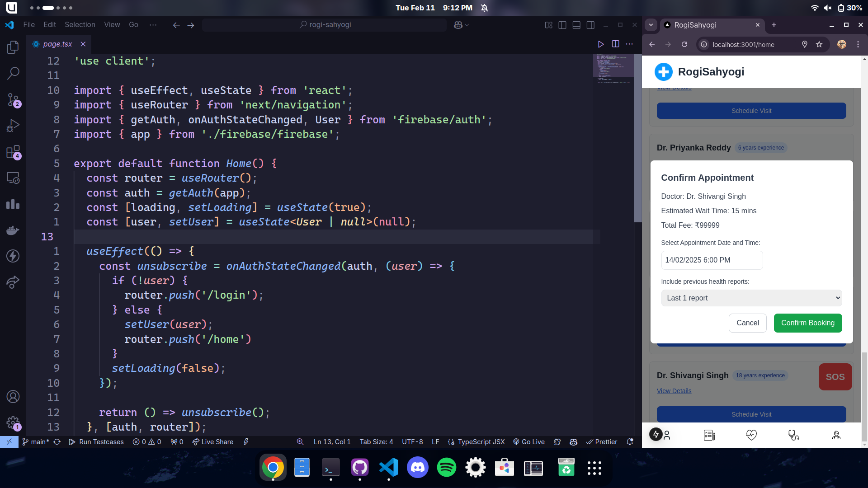This screenshot has height=488, width=868.
Task: Toggle the notifications bell icon in title bar
Action: (485, 8)
